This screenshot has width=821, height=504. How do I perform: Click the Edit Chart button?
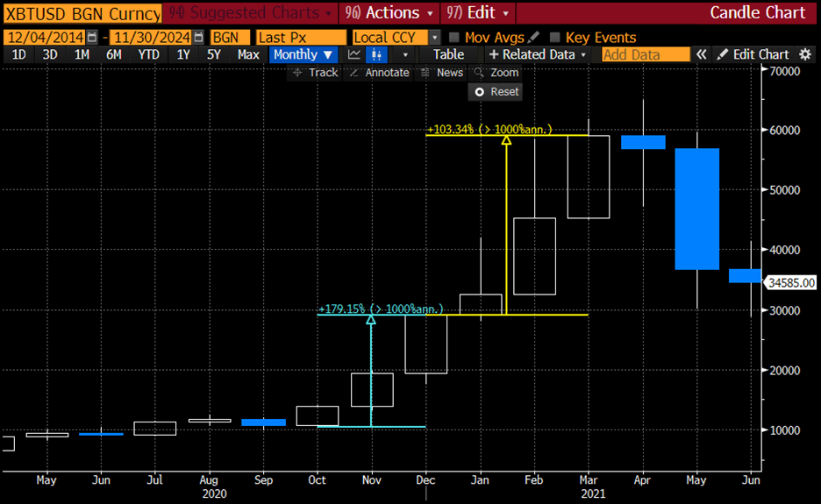click(753, 54)
